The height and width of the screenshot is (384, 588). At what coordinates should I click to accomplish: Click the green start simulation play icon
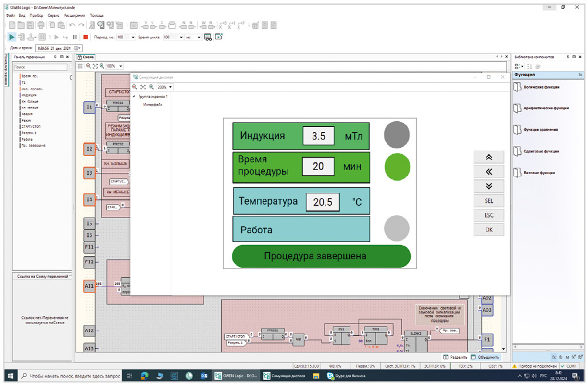12,37
